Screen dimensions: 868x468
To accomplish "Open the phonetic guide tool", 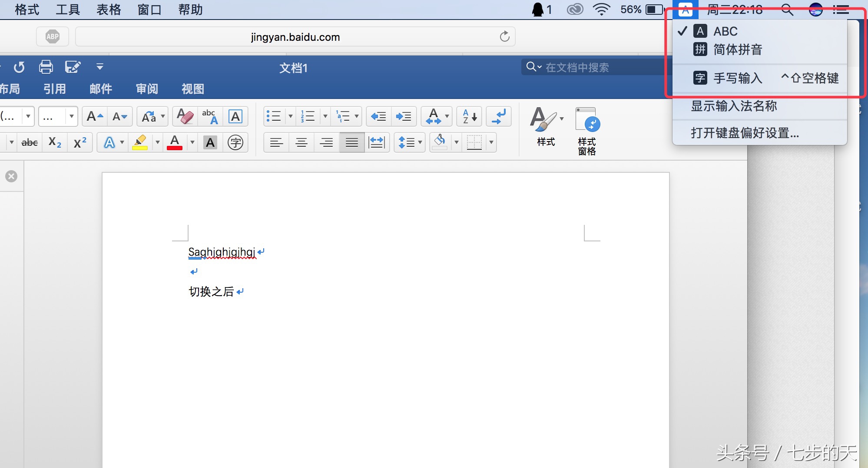I will pyautogui.click(x=210, y=116).
